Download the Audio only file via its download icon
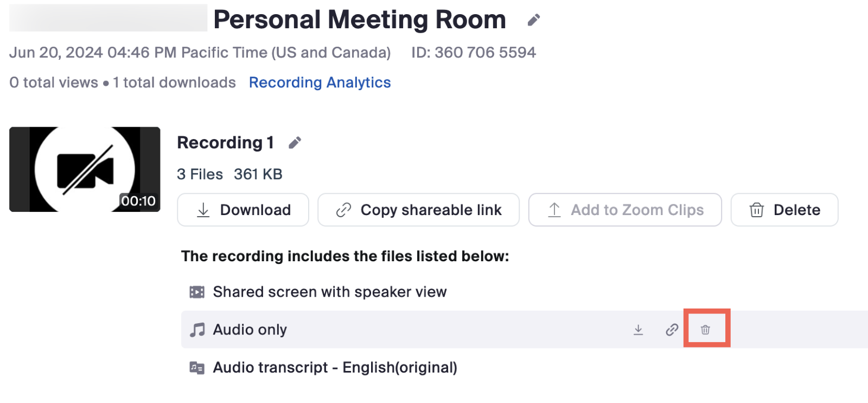Viewport: 868px width, 403px height. click(639, 329)
